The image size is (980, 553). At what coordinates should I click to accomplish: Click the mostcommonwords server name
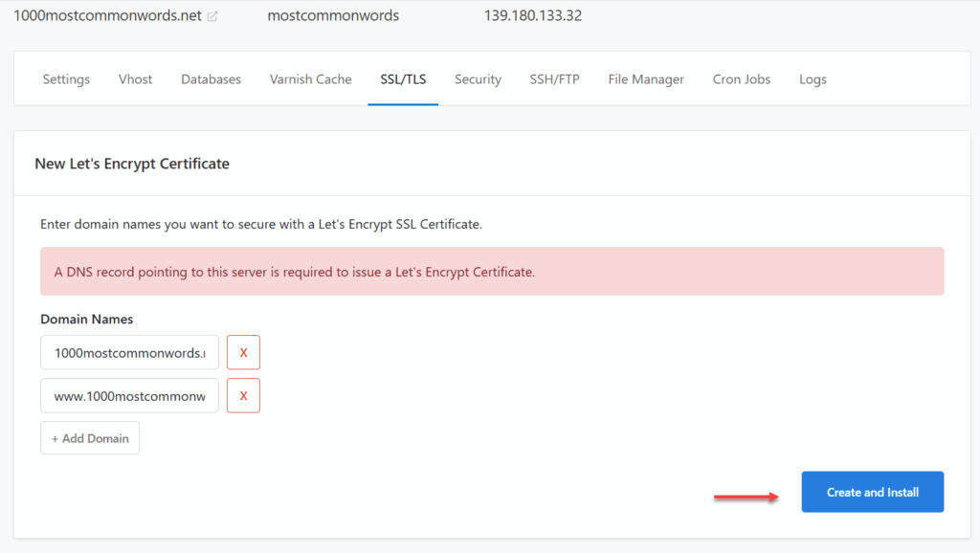333,15
